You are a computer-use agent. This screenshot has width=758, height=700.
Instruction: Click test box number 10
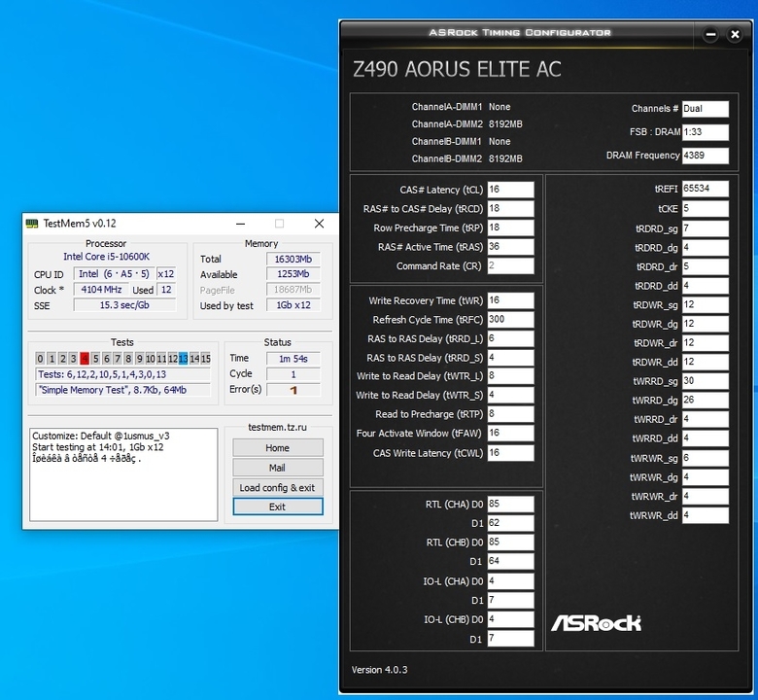coord(151,359)
